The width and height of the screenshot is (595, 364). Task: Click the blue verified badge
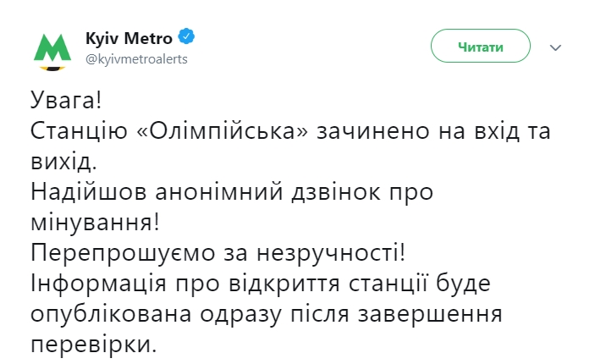click(x=186, y=38)
